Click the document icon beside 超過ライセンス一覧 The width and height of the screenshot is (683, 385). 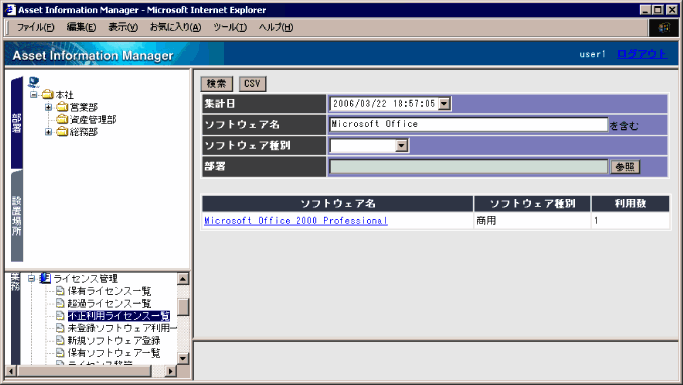point(60,303)
